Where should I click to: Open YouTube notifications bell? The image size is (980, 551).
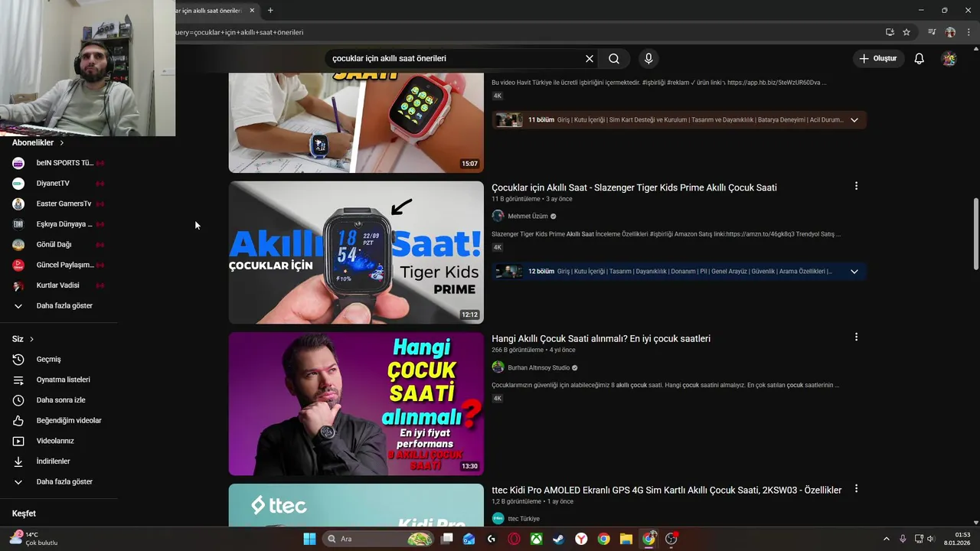920,58
